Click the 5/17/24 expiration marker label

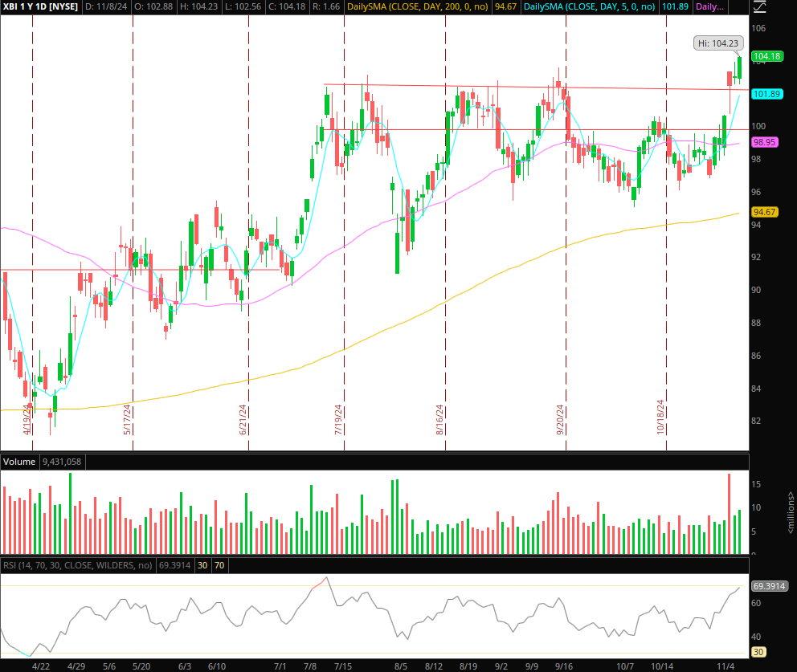pyautogui.click(x=127, y=420)
